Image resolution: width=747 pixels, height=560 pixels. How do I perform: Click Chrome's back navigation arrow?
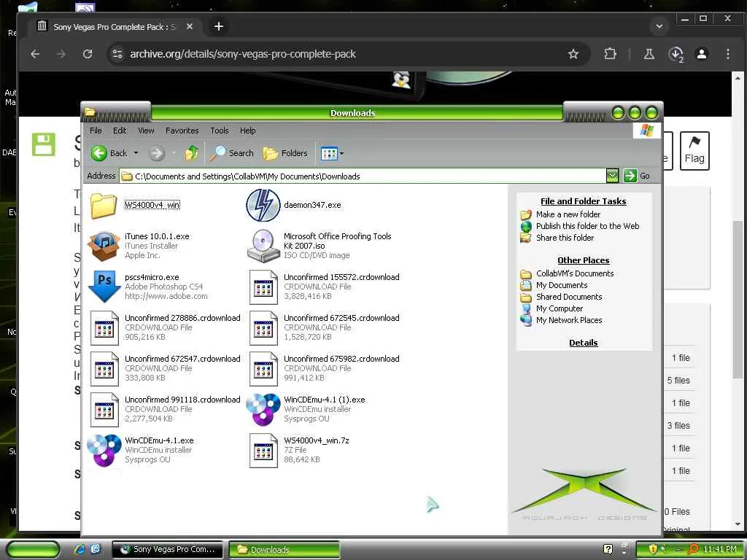click(35, 54)
